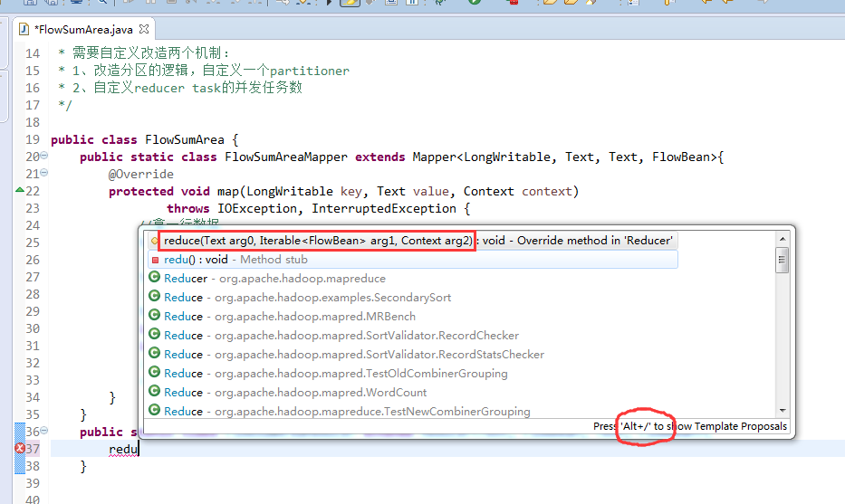Click 'LongWritable key' parameter on line 22

[304, 191]
